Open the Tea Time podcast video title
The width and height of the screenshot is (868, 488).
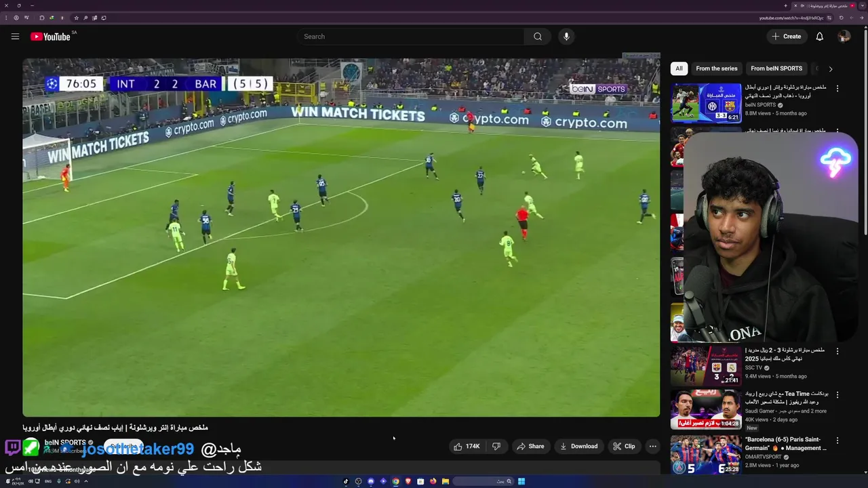785,398
